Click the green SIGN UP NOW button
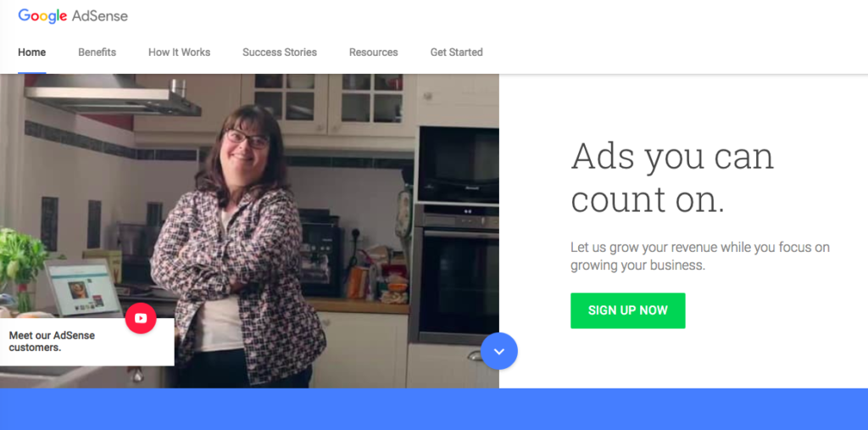This screenshot has height=430, width=868. pos(628,311)
